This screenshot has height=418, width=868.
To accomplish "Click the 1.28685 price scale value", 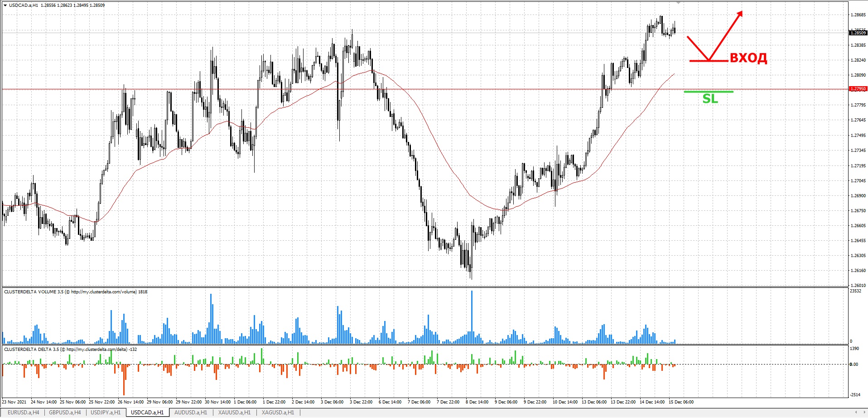I will (x=858, y=15).
